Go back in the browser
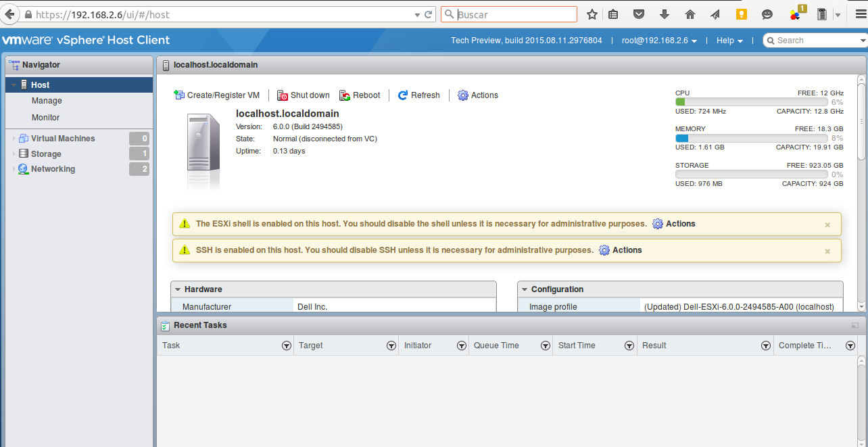 click(10, 14)
